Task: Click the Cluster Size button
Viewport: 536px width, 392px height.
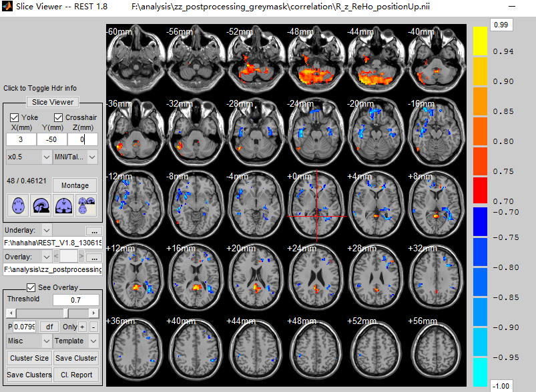Action: click(29, 358)
